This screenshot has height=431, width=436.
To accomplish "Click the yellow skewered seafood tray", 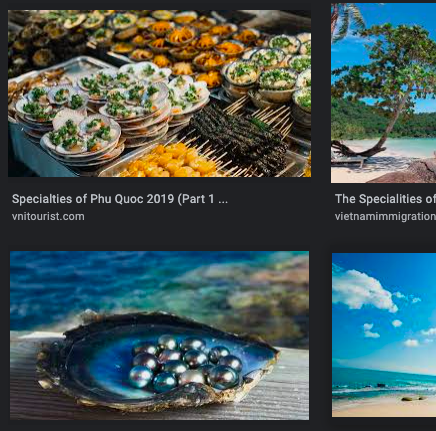I will [x=170, y=163].
